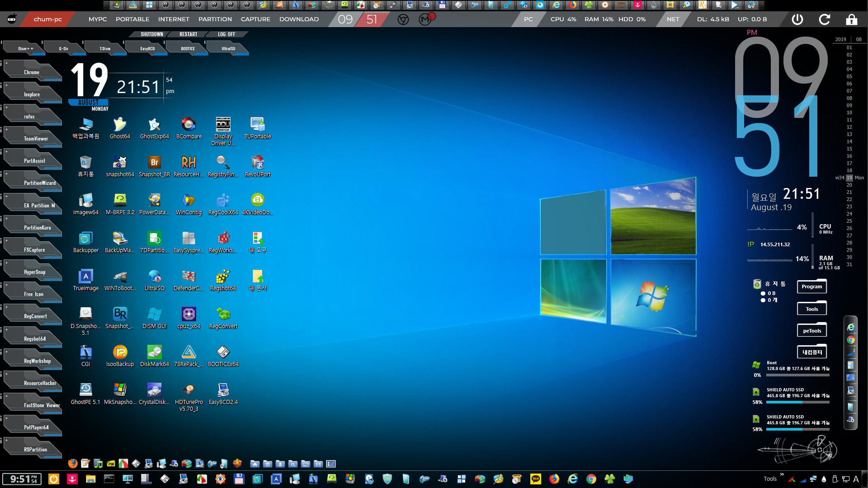Open the Tools widget button

point(811,309)
